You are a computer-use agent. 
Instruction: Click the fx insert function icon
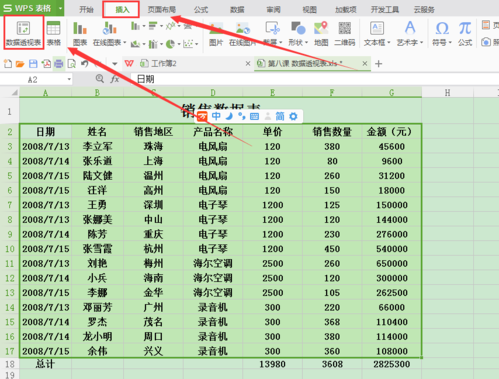(x=115, y=79)
